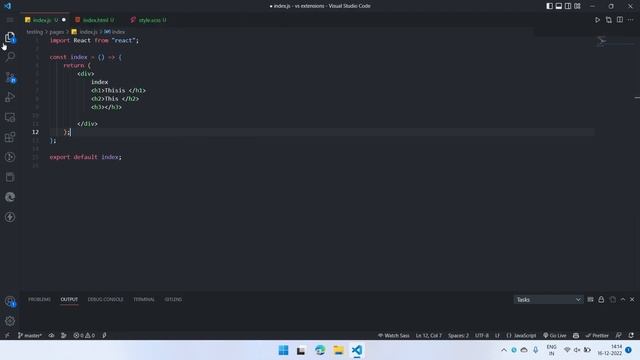Open Source Control view in activity bar
This screenshot has height=360, width=640.
pos(10,77)
